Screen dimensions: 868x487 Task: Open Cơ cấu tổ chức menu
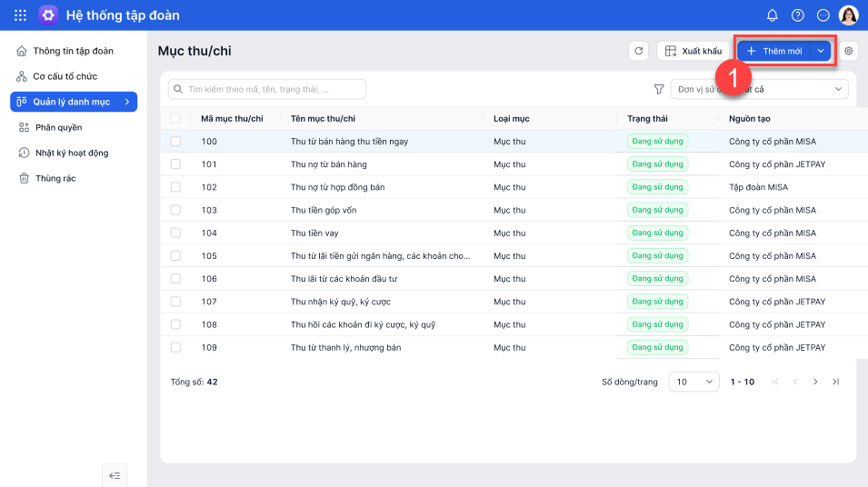pyautogui.click(x=74, y=76)
